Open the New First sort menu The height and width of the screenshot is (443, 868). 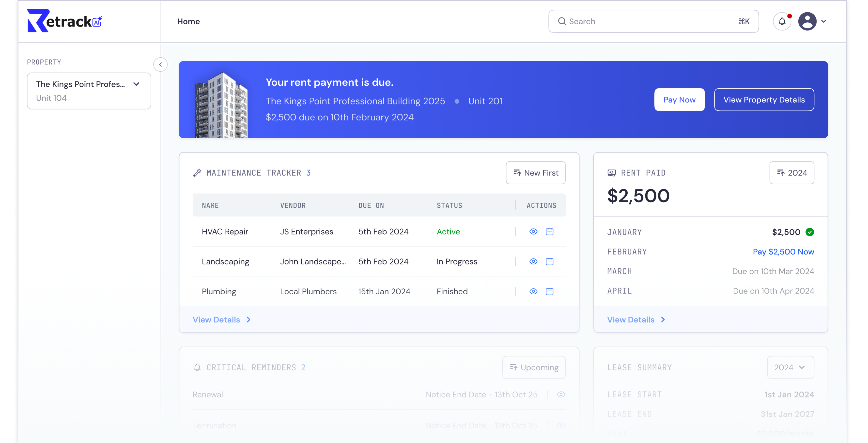pyautogui.click(x=535, y=173)
